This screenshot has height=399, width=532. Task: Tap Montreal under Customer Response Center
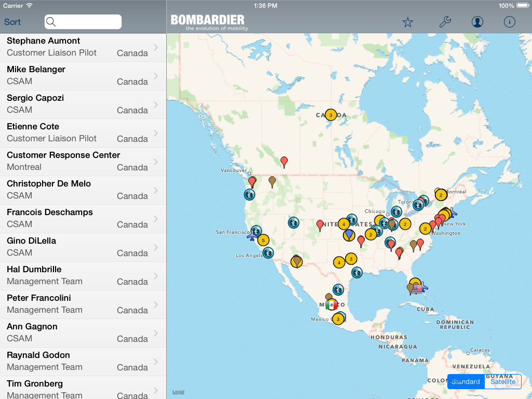24,167
